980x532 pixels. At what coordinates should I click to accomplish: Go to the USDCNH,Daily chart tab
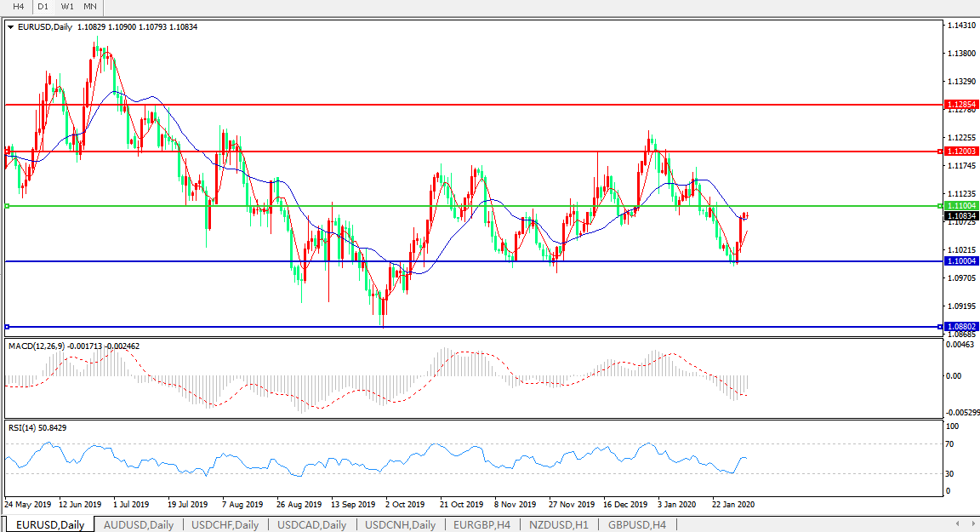pos(400,524)
